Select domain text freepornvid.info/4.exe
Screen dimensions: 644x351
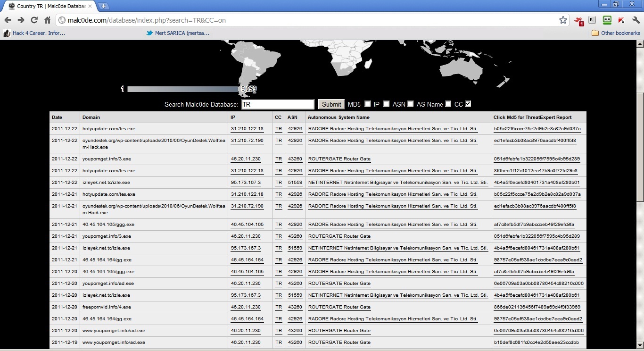tap(107, 307)
